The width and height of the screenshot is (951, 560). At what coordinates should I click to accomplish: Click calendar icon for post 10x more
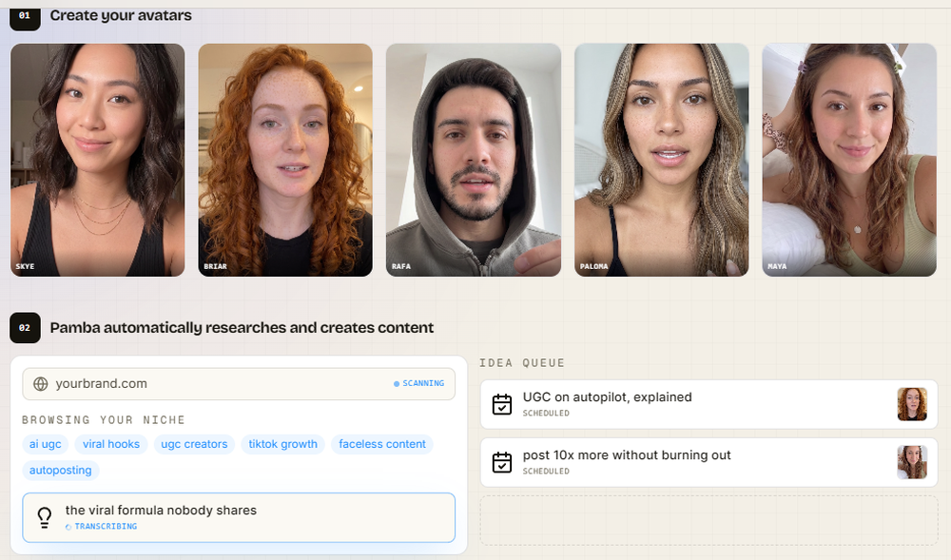coord(501,462)
